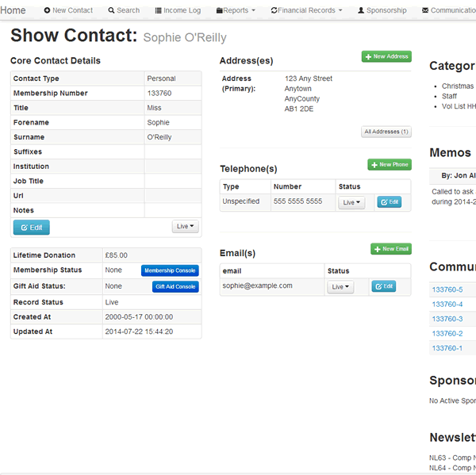Click the Search magnifier icon in navbar
The image size is (476, 475).
pyautogui.click(x=111, y=10)
